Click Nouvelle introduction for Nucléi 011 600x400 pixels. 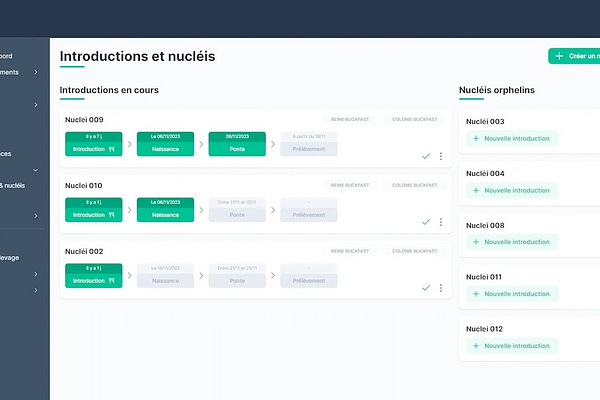point(512,294)
